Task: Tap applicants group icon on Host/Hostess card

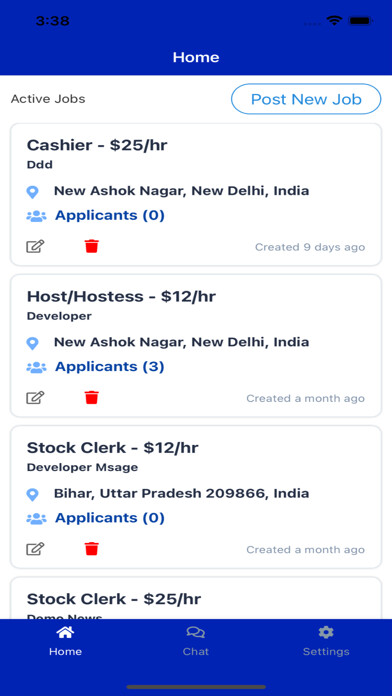Action: point(36,368)
